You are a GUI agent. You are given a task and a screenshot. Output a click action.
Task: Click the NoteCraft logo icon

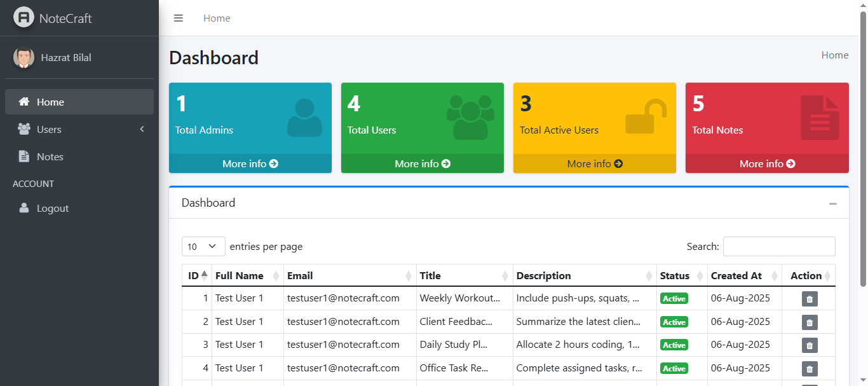[24, 18]
